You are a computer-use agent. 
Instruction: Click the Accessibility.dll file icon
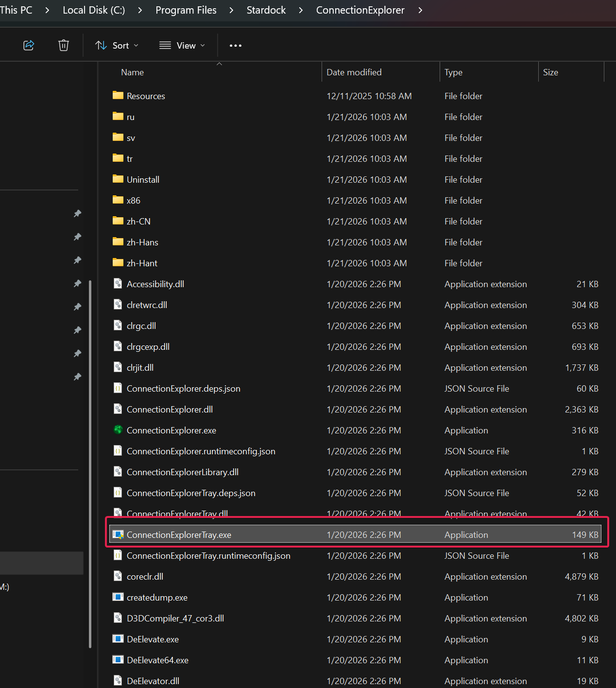click(118, 284)
